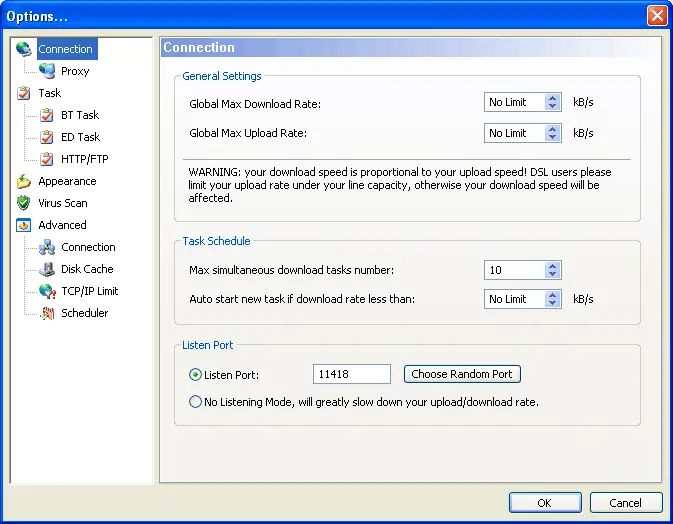Screen dimensions: 673x524
Task: Open Appearance settings
Action: coord(67,181)
